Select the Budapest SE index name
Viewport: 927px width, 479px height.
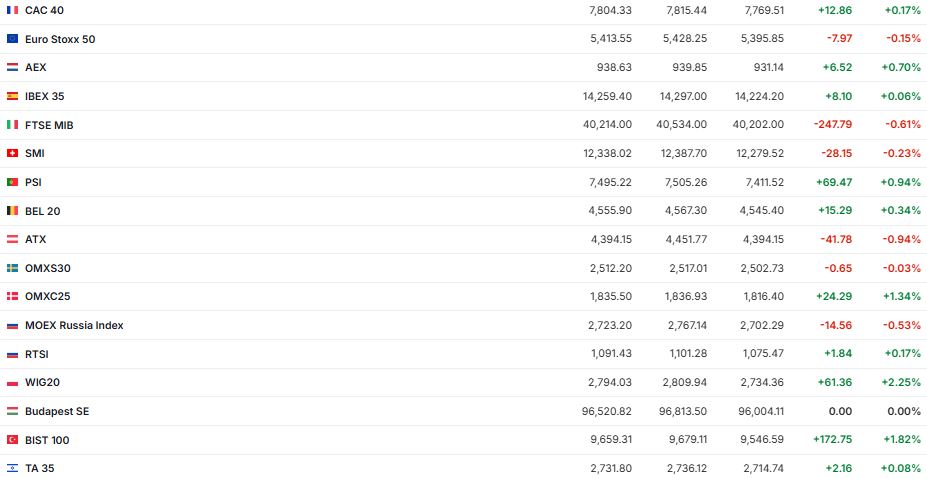click(x=57, y=411)
